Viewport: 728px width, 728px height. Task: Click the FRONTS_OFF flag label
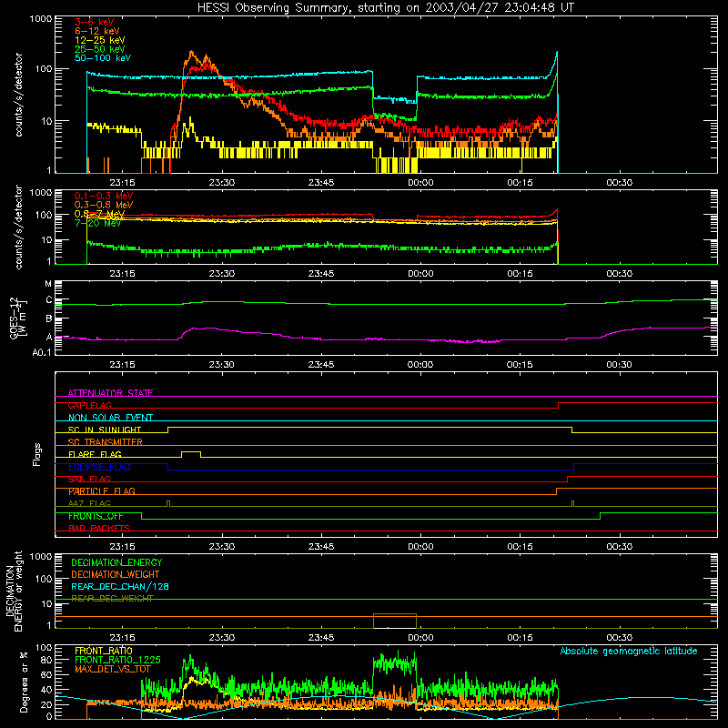click(x=96, y=516)
